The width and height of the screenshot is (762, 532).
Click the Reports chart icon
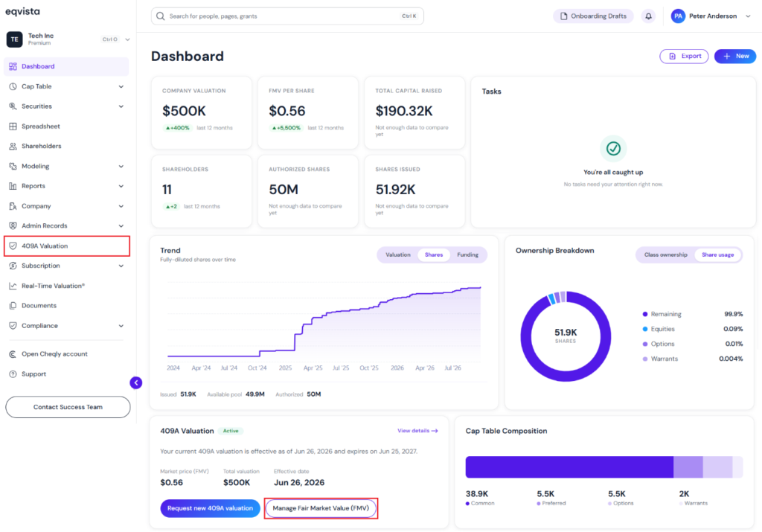(x=13, y=186)
